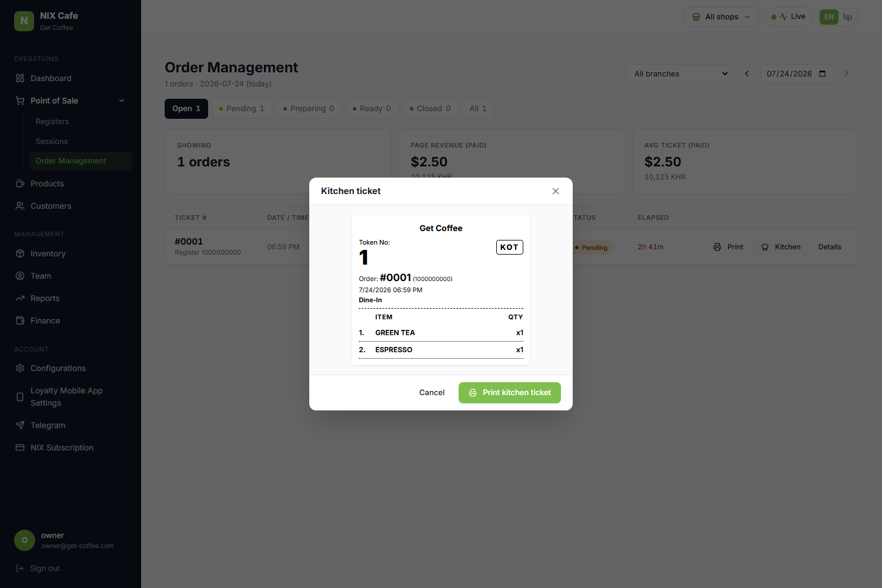Open the Dashboard sidebar icon
Image resolution: width=882 pixels, height=588 pixels.
tap(20, 78)
